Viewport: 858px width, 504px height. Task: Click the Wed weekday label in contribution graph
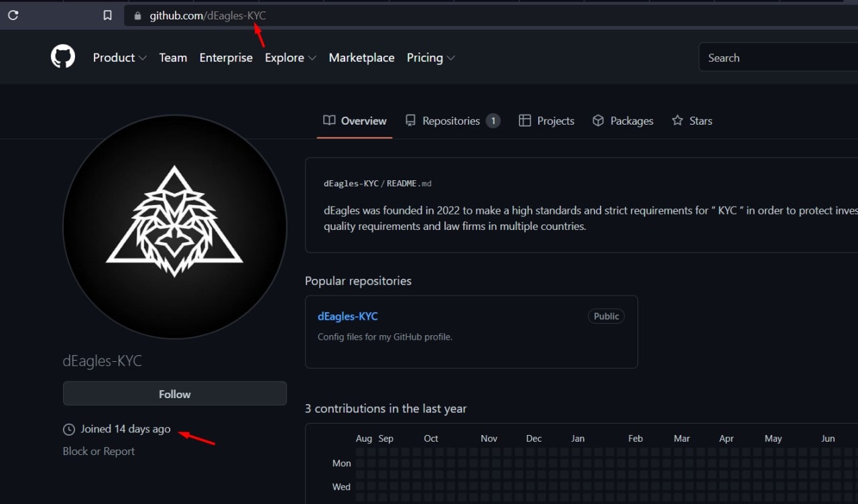point(341,487)
